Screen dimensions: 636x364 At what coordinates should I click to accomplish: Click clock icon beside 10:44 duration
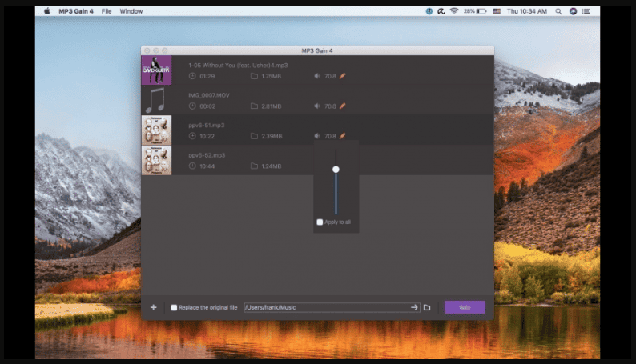(192, 166)
